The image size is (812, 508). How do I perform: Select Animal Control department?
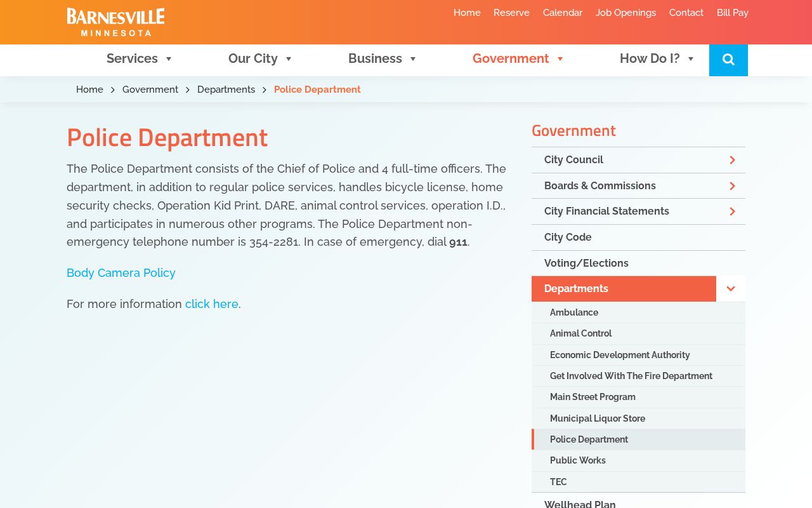point(638,333)
